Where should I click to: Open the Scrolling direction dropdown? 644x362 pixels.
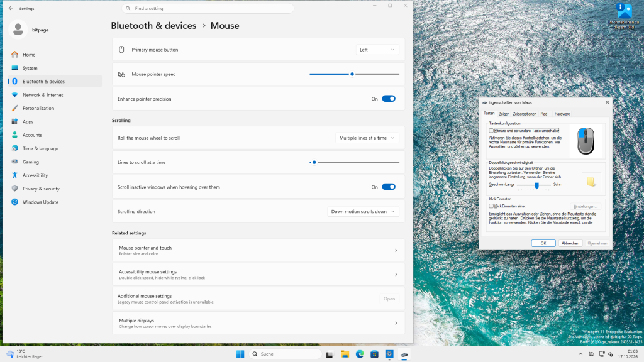point(363,211)
